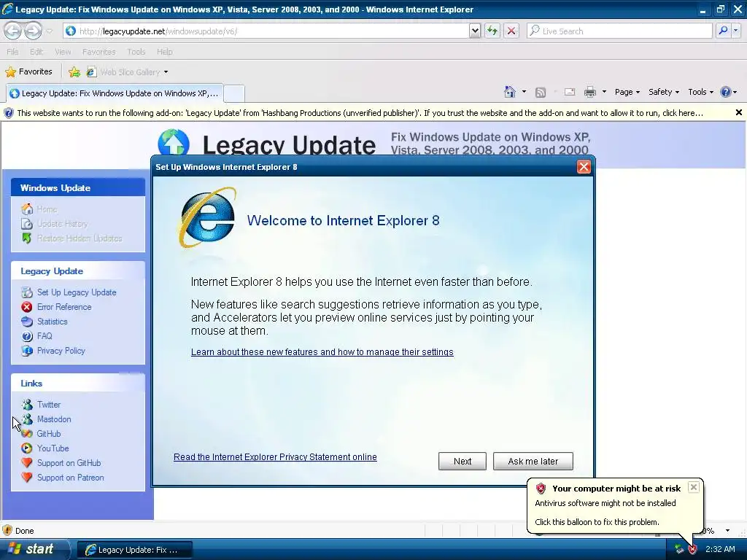Close the yellow information bar
Image resolution: width=747 pixels, height=560 pixels.
738,112
